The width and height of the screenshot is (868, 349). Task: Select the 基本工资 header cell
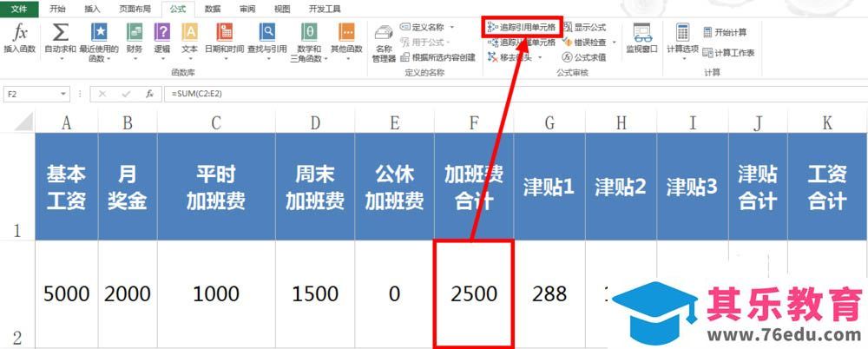click(x=67, y=187)
